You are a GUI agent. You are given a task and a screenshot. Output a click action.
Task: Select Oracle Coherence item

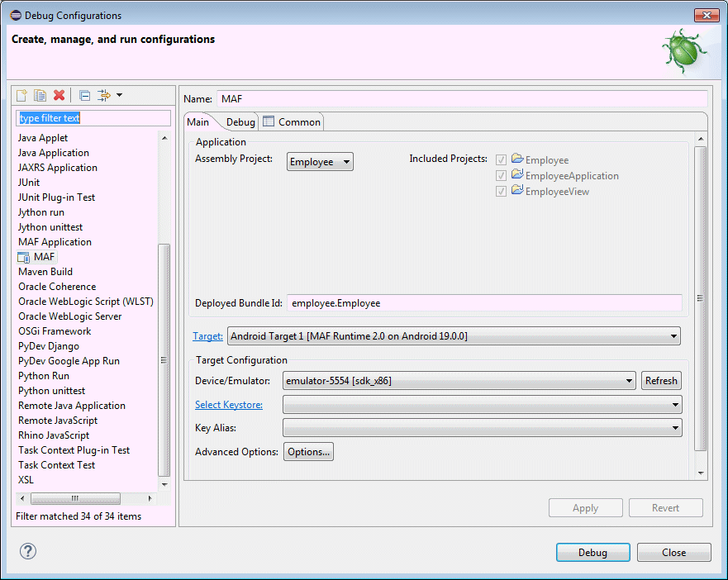coord(57,287)
